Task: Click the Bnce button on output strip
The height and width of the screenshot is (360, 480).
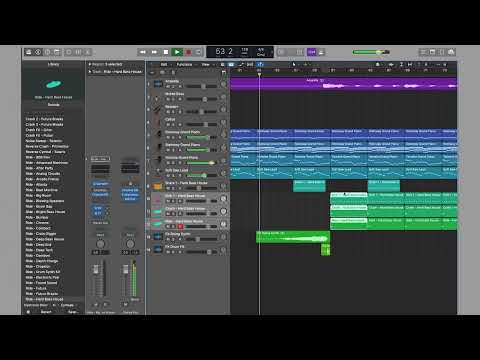Action: click(135, 300)
